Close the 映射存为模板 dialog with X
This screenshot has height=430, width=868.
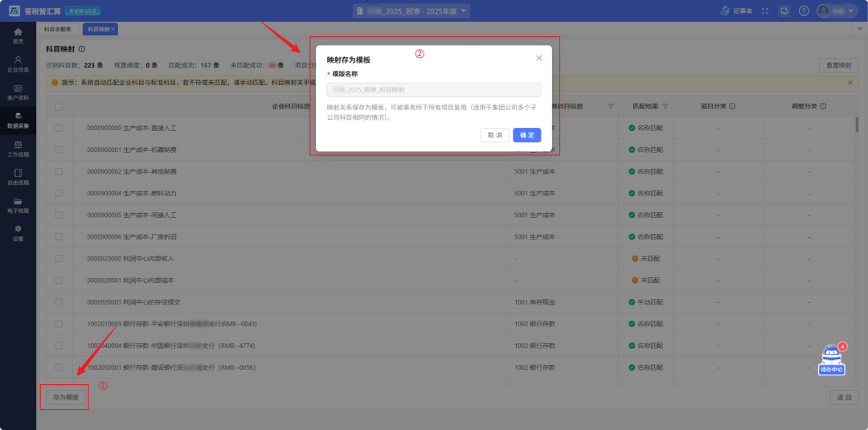538,59
